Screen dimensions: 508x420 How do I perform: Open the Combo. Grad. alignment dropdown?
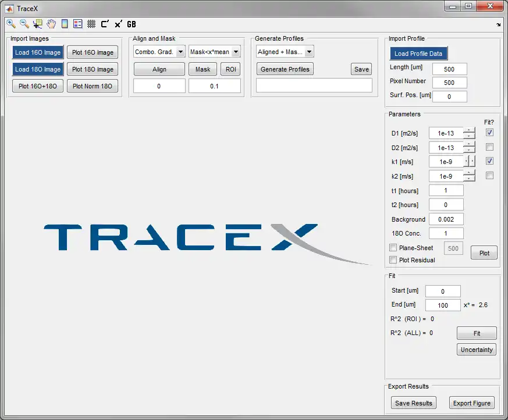pyautogui.click(x=159, y=52)
